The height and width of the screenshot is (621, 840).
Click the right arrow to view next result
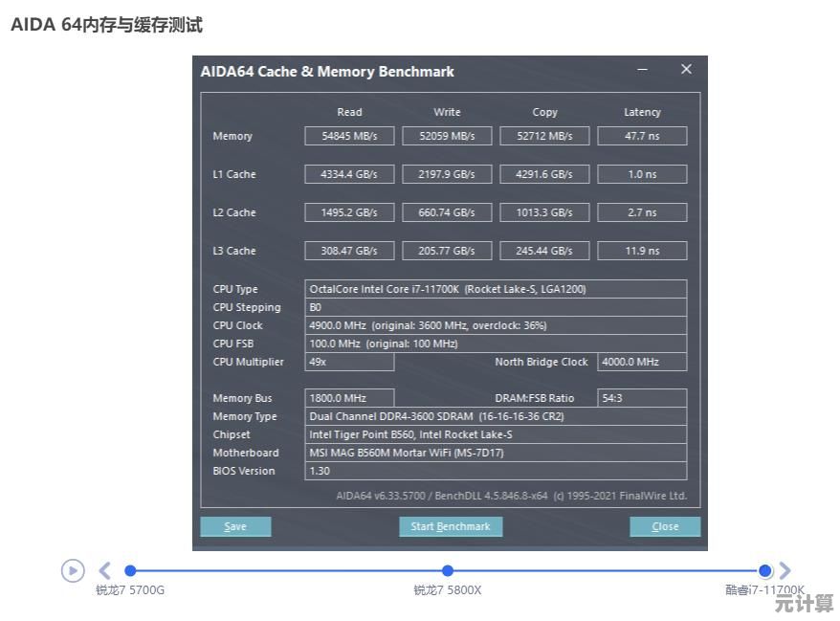787,570
